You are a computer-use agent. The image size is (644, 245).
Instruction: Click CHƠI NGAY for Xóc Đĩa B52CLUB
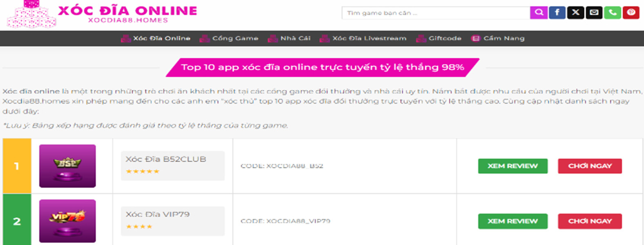tap(590, 166)
